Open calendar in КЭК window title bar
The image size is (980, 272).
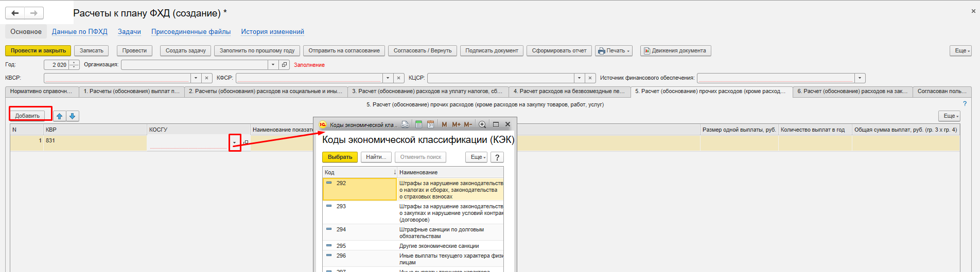point(430,124)
